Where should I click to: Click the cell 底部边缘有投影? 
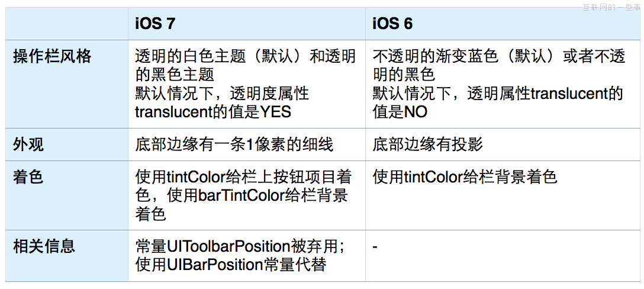click(427, 144)
